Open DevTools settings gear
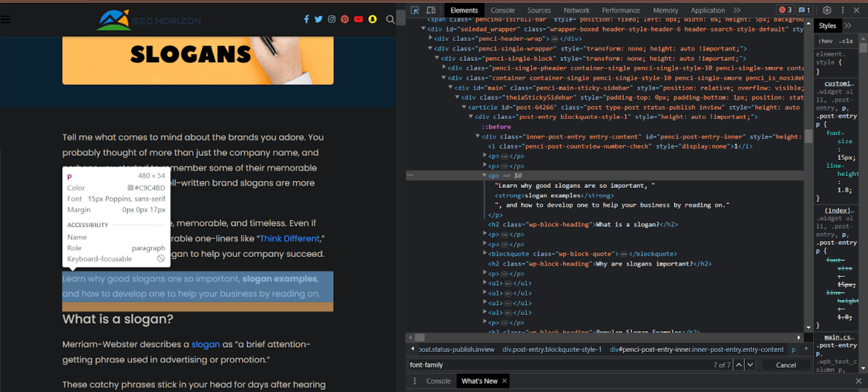 (827, 10)
